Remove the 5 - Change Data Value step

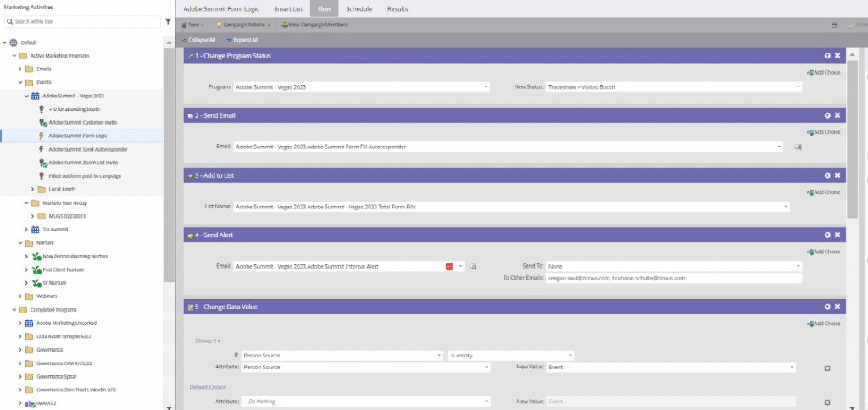pyautogui.click(x=837, y=307)
